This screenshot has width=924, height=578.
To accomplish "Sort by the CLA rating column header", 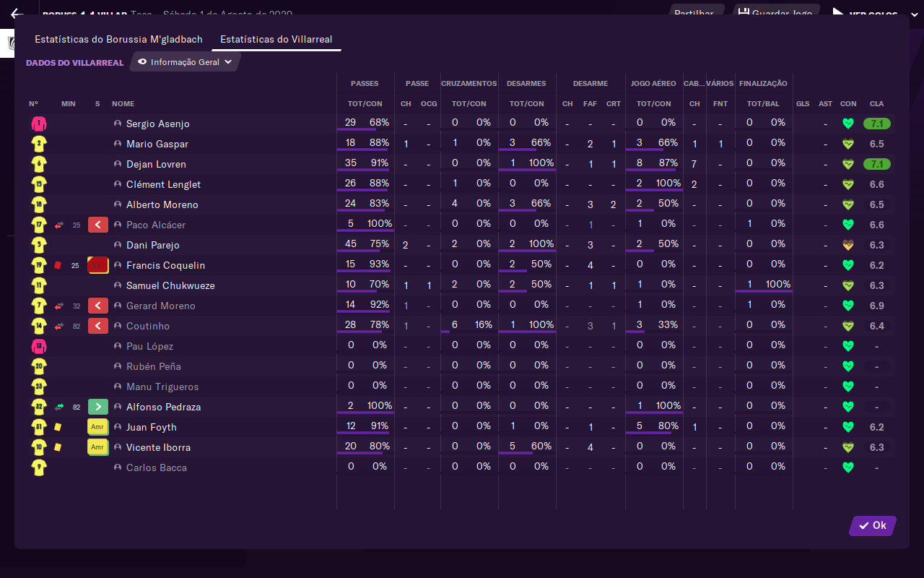I will 877,104.
